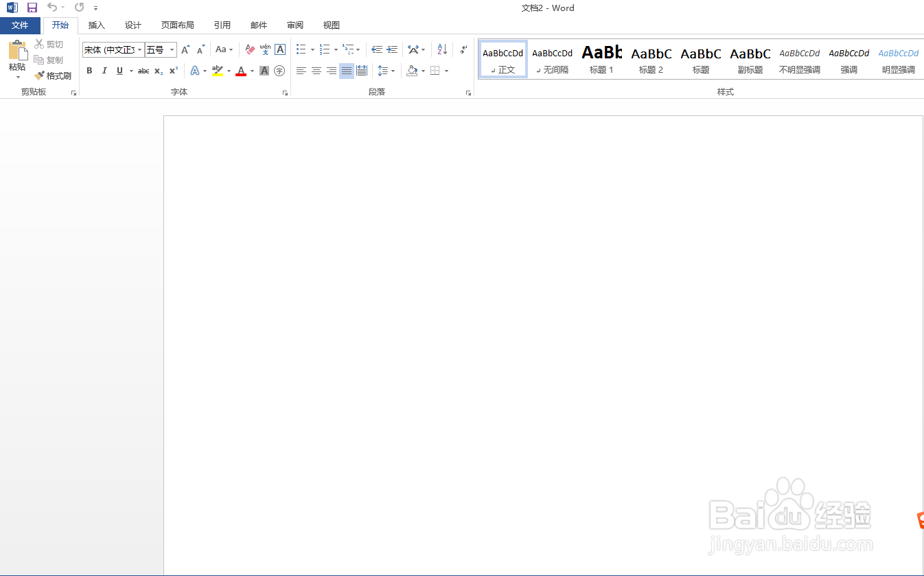This screenshot has width=924, height=576.
Task: Click the 格式刷 format painter button
Action: pyautogui.click(x=53, y=76)
